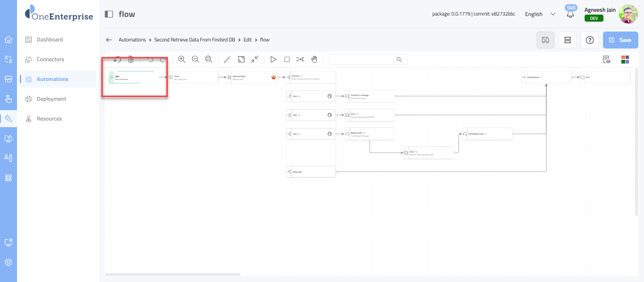The width and height of the screenshot is (644, 282).
Task: Open the help question mark button
Action: [x=589, y=40]
